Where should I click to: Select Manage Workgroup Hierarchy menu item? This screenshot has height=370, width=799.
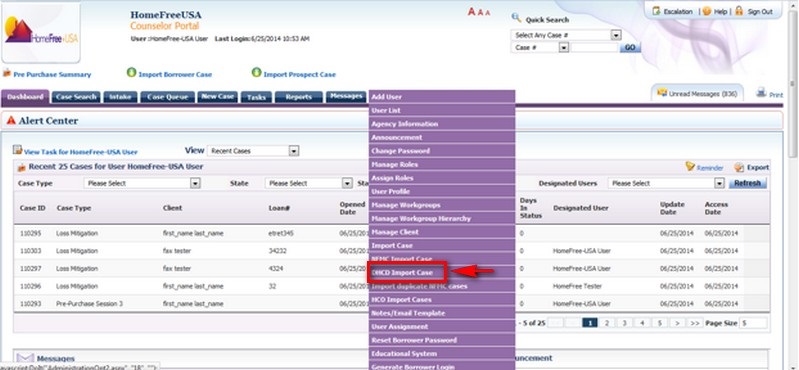(x=442, y=218)
